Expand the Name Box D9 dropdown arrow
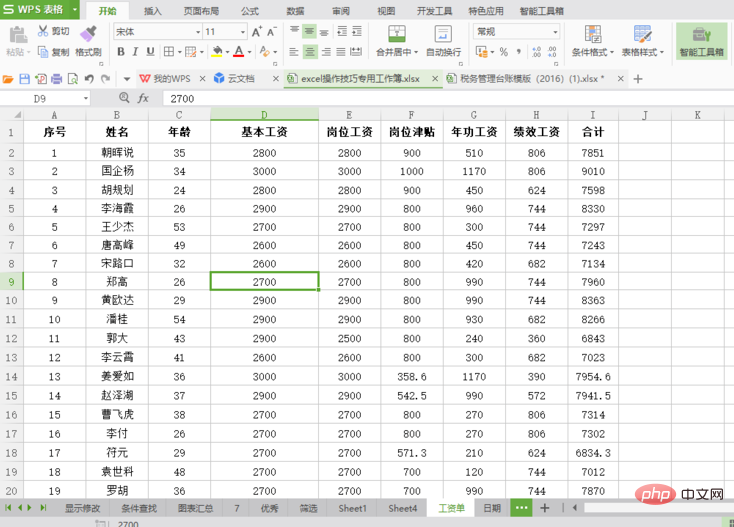The height and width of the screenshot is (527, 734). (x=86, y=98)
